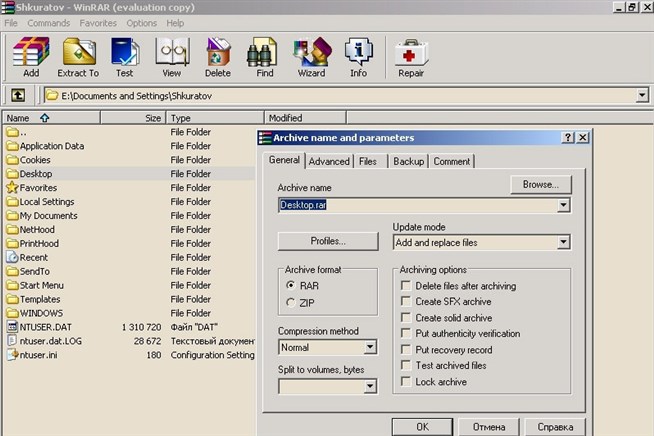Run the Test archive tool
654x436 pixels.
coord(124,57)
